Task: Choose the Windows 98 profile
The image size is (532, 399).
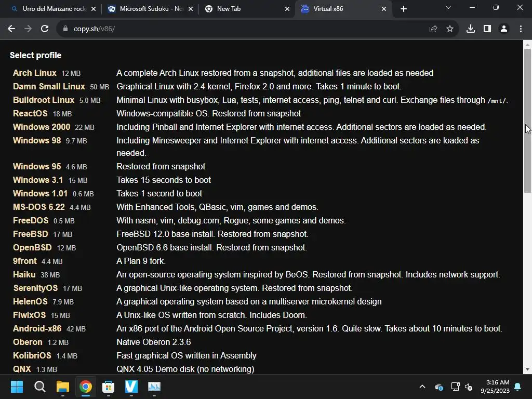Action: (x=37, y=140)
